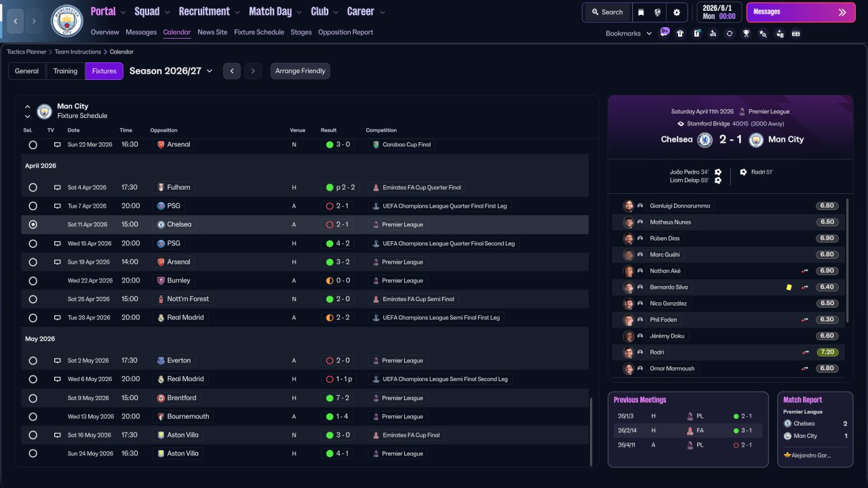This screenshot has width=868, height=488.
Task: Open the Bookmarks dropdown
Action: pyautogui.click(x=629, y=33)
